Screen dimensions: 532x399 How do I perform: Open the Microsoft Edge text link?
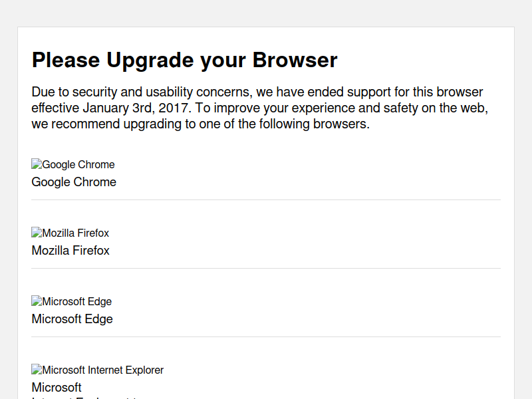[72, 319]
